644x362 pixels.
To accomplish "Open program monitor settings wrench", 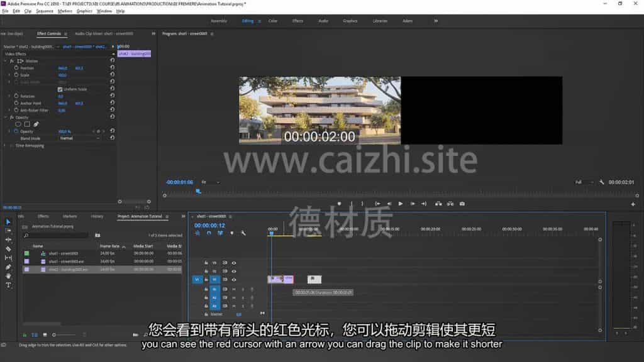I will tap(601, 182).
